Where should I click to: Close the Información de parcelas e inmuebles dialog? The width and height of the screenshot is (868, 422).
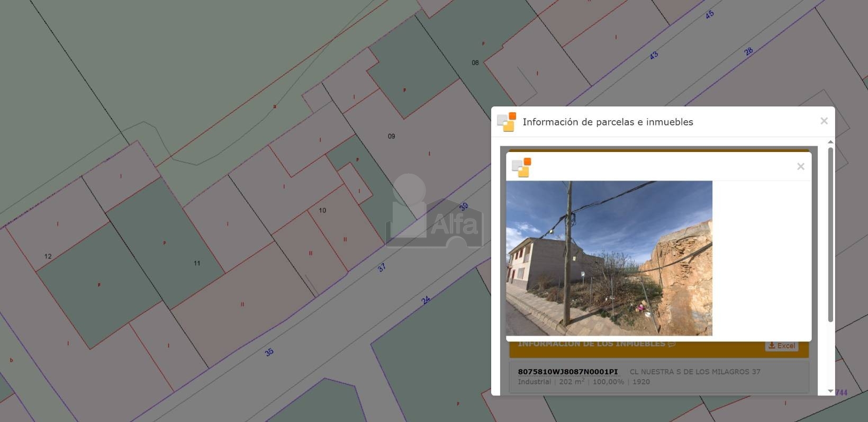[x=824, y=121]
